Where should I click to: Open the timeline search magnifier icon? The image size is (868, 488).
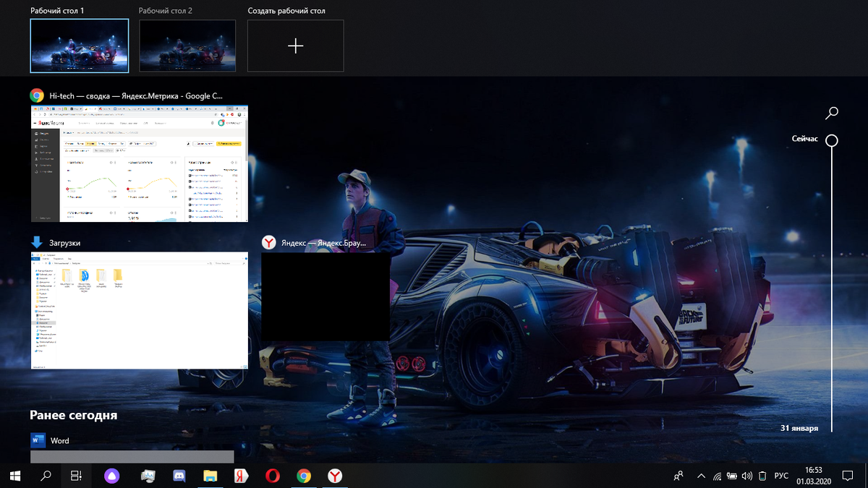click(832, 113)
